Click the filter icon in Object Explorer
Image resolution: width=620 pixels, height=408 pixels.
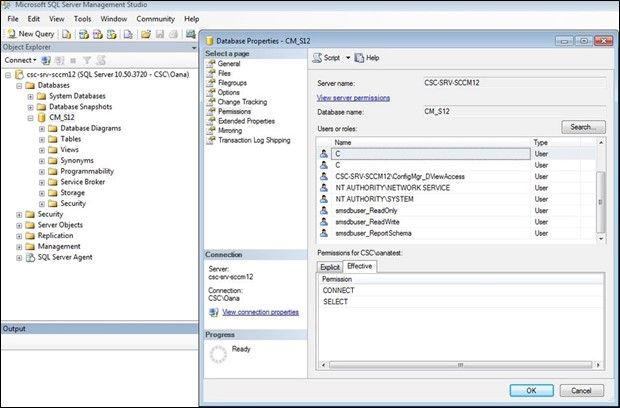pyautogui.click(x=87, y=60)
